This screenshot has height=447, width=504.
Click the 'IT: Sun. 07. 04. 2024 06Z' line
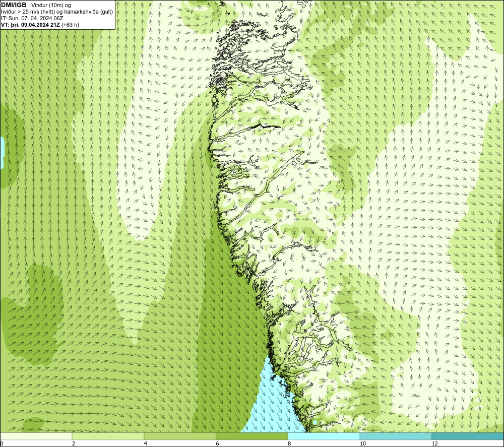pos(32,18)
